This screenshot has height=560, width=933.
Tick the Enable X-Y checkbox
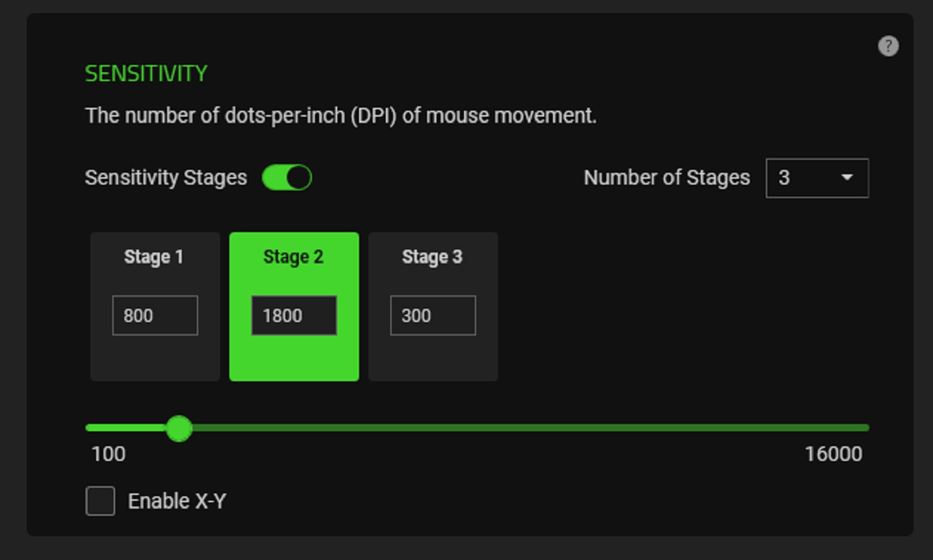[100, 501]
